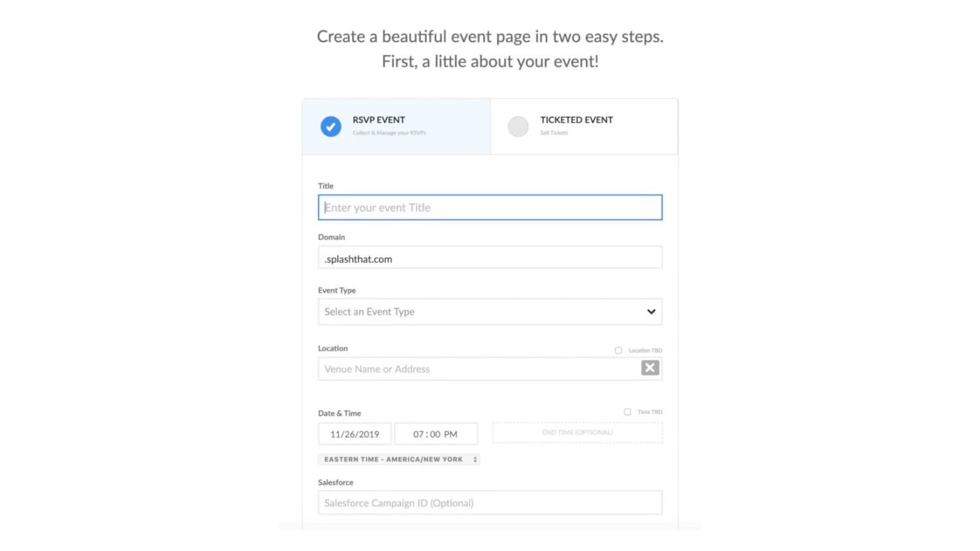This screenshot has height=551, width=980.
Task: Click the up/down arrows on the timezone selector
Action: click(475, 459)
